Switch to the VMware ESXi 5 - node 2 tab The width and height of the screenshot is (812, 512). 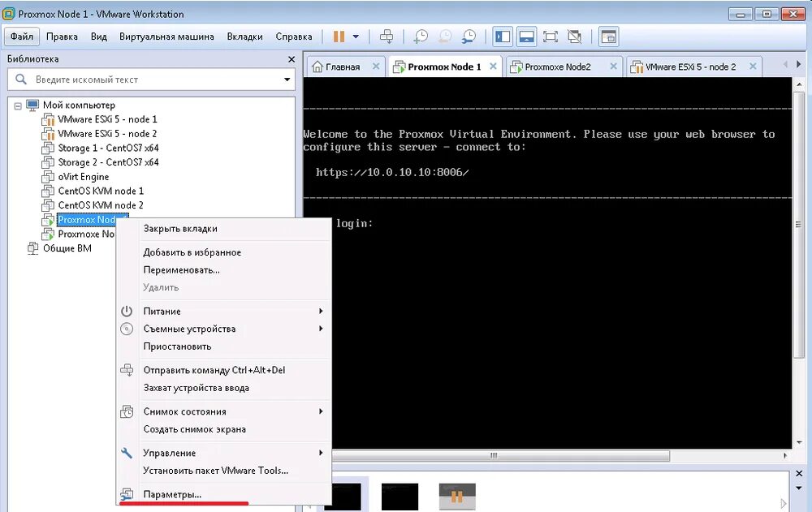(690, 67)
